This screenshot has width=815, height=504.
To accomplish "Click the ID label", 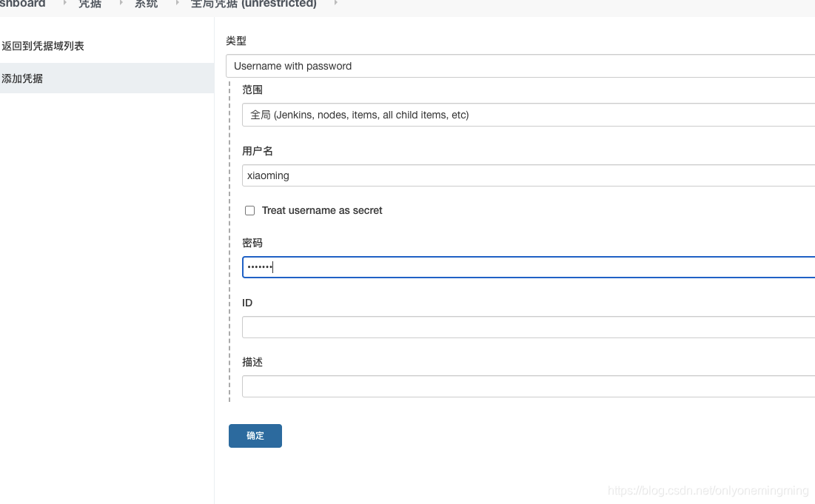I will click(x=247, y=303).
